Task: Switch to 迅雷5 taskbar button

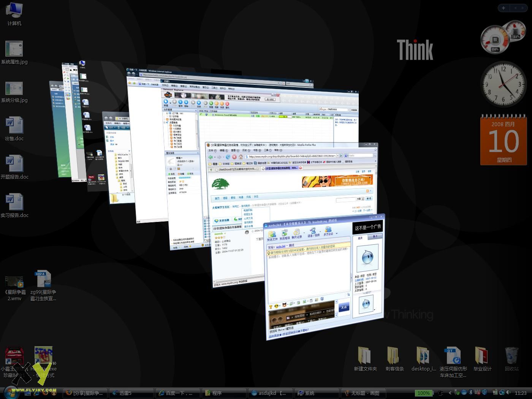Action: pos(131,393)
